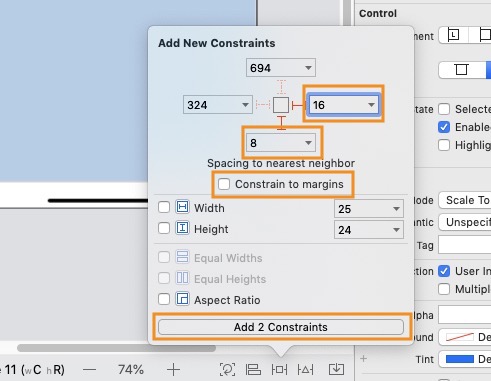Click the trailing spacing field showing 16
491x381 pixels.
[x=343, y=105]
